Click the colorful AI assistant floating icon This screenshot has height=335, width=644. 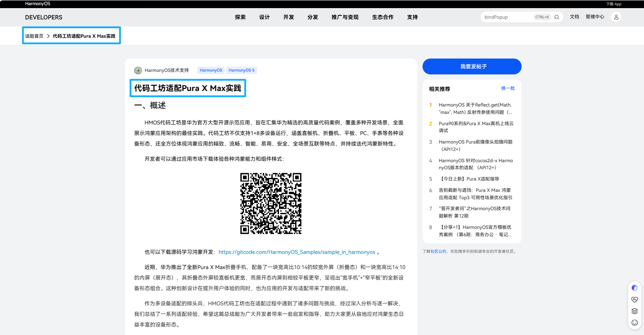[x=634, y=288]
